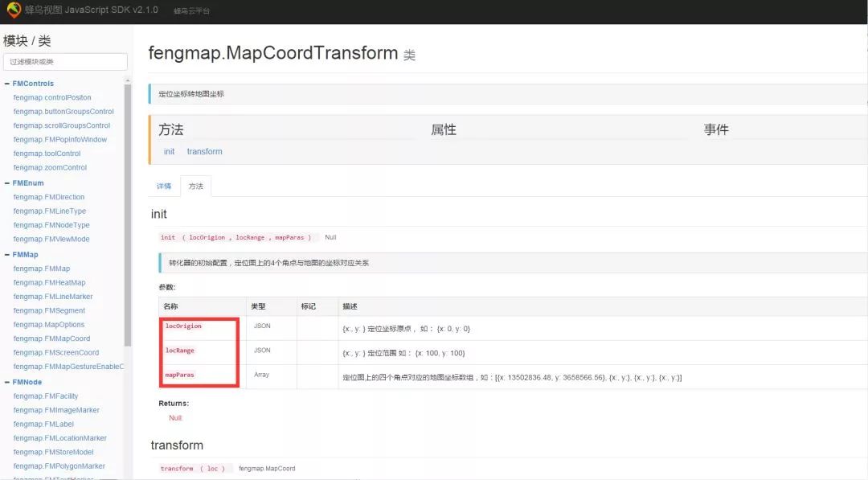The image size is (868, 480).
Task: Open fengmap.FMPopInfoWindow in sidebar
Action: point(59,140)
